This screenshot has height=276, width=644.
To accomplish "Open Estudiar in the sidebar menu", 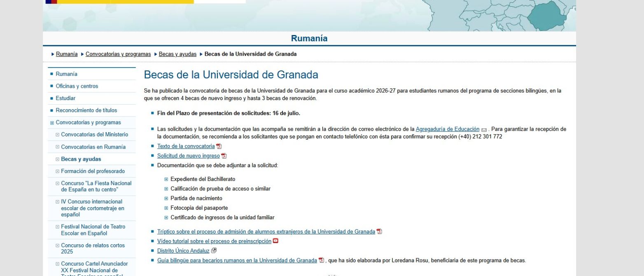I will (x=65, y=98).
